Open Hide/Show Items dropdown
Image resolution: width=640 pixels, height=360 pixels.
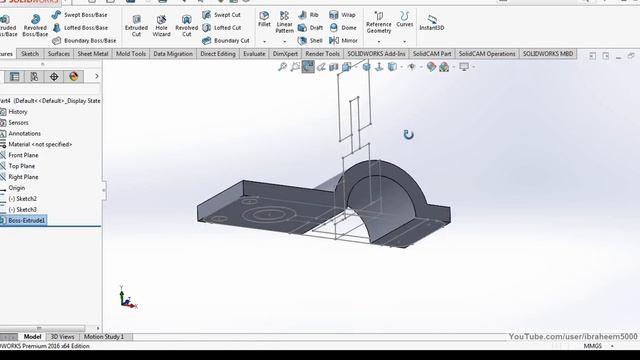pyautogui.click(x=412, y=67)
